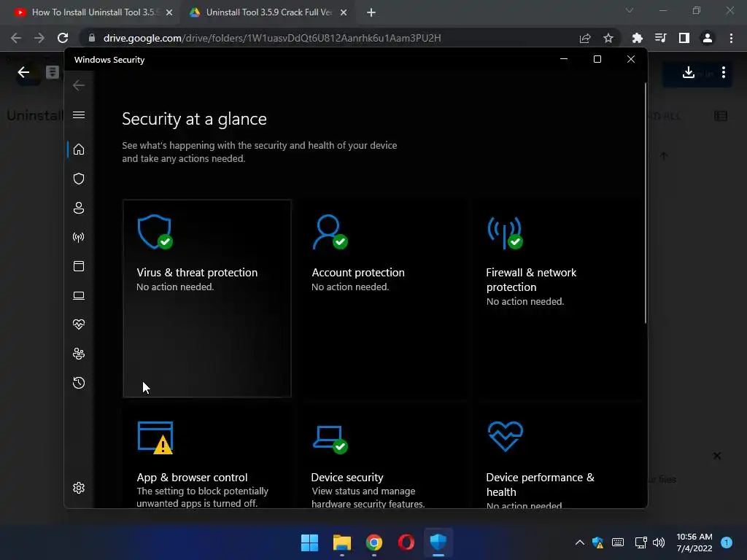
Task: Show hidden system tray icons
Action: click(580, 542)
